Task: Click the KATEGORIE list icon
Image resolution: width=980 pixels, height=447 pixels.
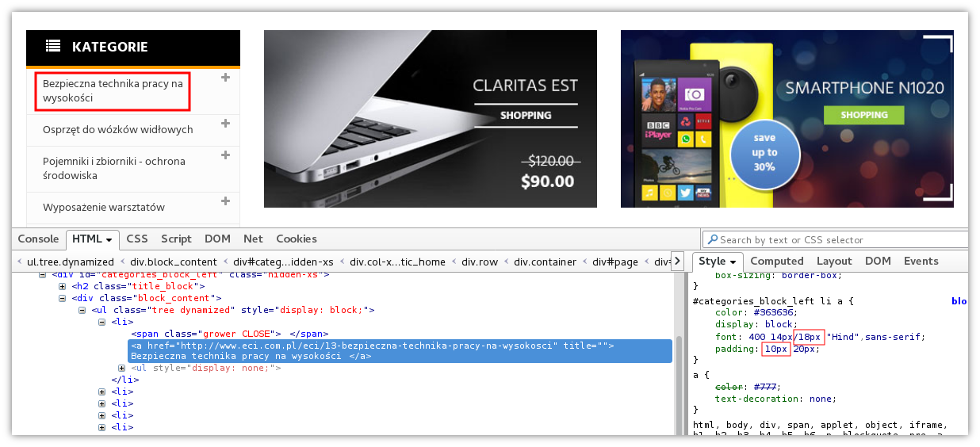Action: 53,46
